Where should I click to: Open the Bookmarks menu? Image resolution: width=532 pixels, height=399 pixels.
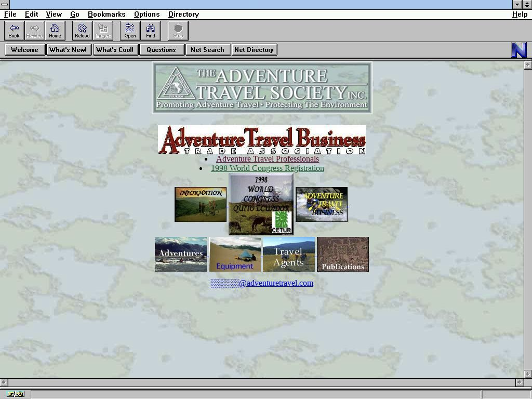point(107,14)
